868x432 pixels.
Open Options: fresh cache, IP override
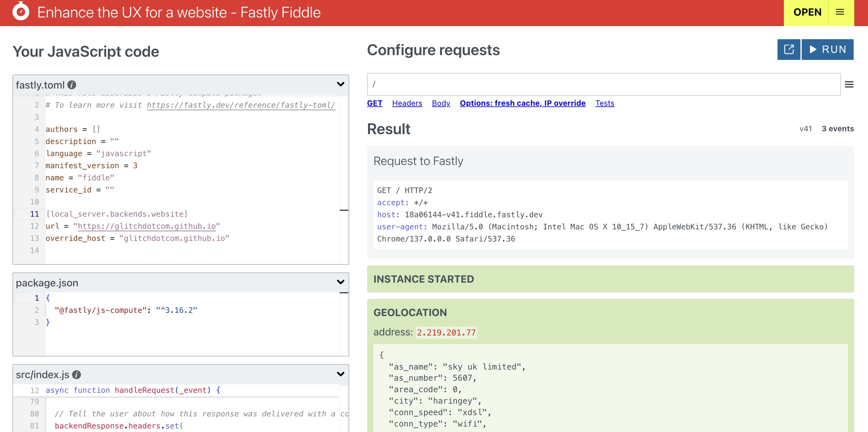(x=522, y=103)
